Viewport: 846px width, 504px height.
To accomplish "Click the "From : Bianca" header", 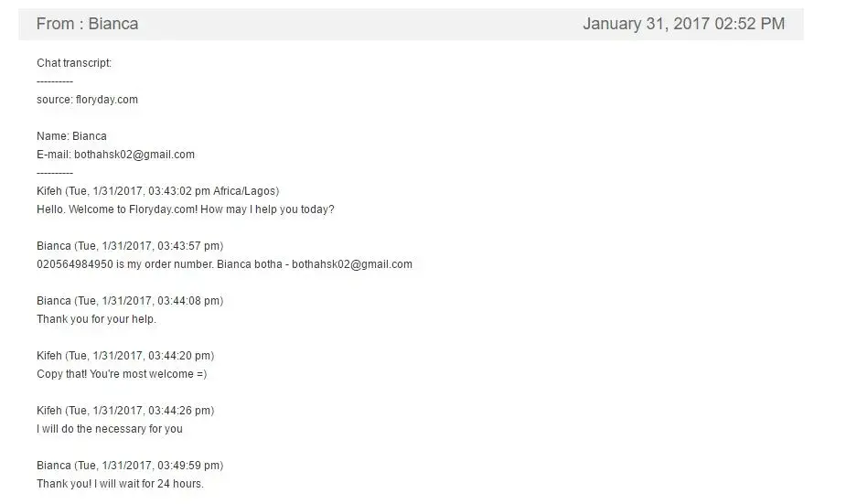I will click(88, 24).
